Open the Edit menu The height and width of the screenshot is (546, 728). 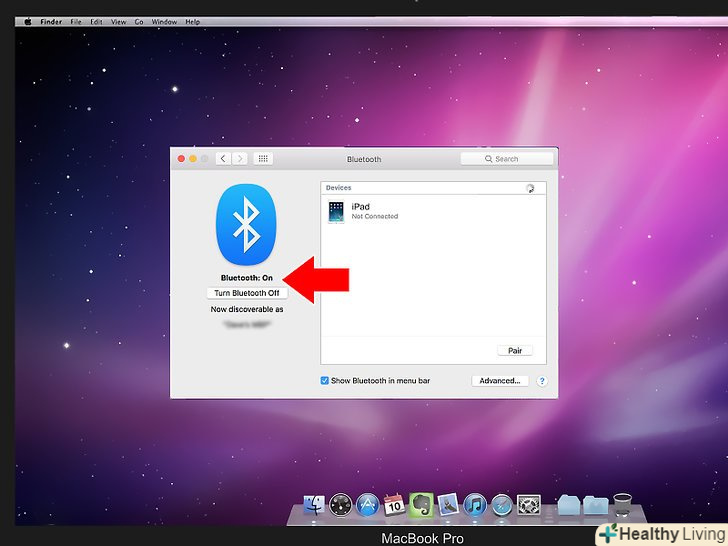[x=96, y=21]
